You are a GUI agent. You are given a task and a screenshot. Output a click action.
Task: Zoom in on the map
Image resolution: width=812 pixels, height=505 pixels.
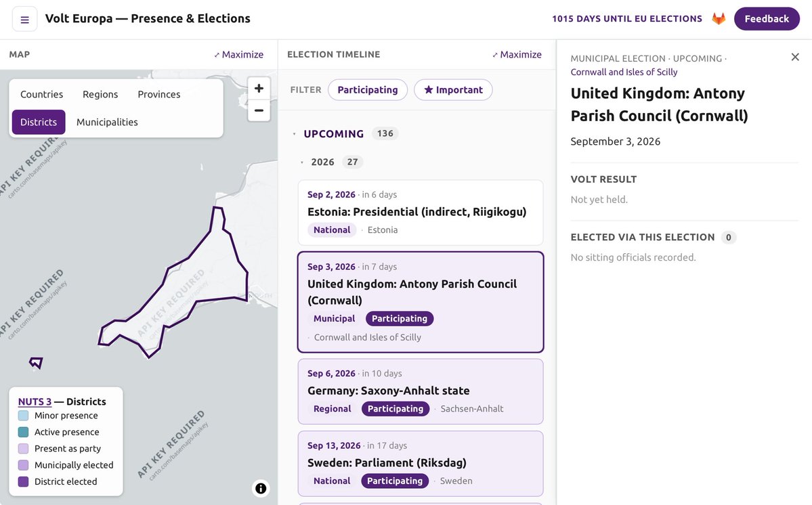click(x=259, y=88)
